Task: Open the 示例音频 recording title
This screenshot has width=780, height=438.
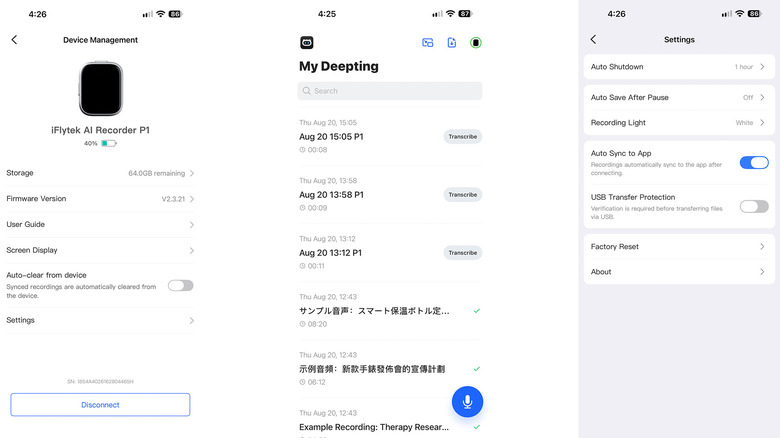Action: click(x=372, y=369)
